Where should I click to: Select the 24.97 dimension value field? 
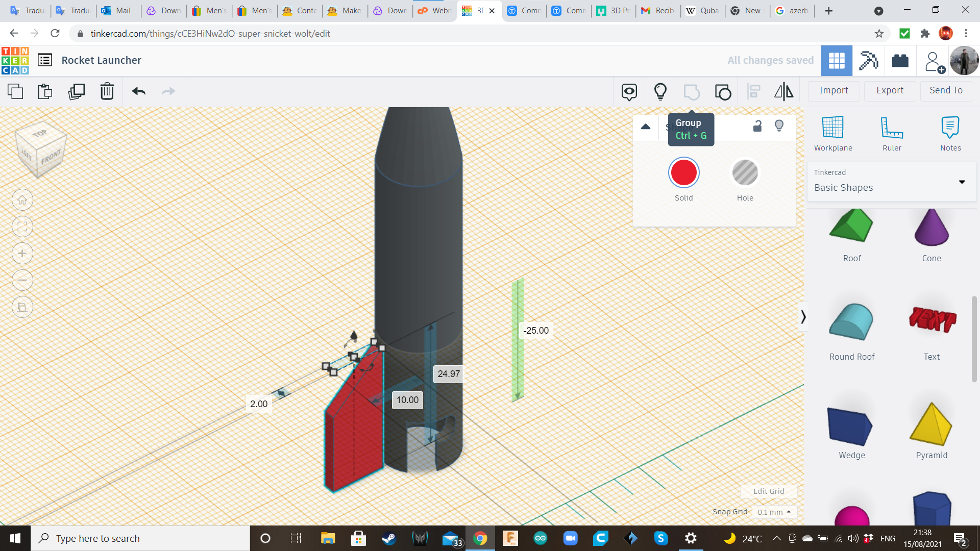coord(449,373)
